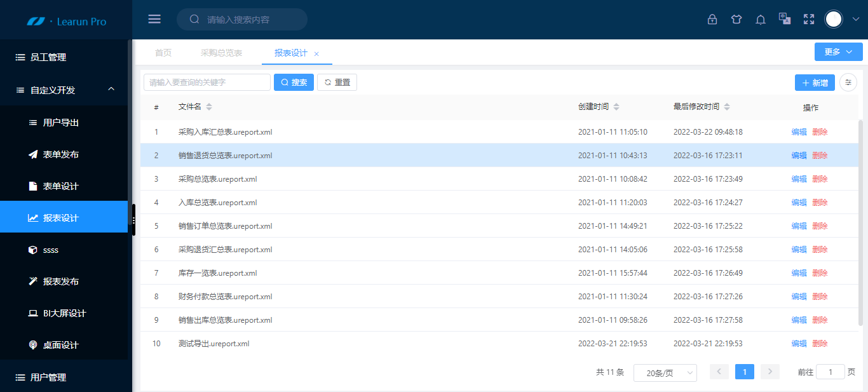
Task: Open the notifications bell icon
Action: pyautogui.click(x=761, y=20)
